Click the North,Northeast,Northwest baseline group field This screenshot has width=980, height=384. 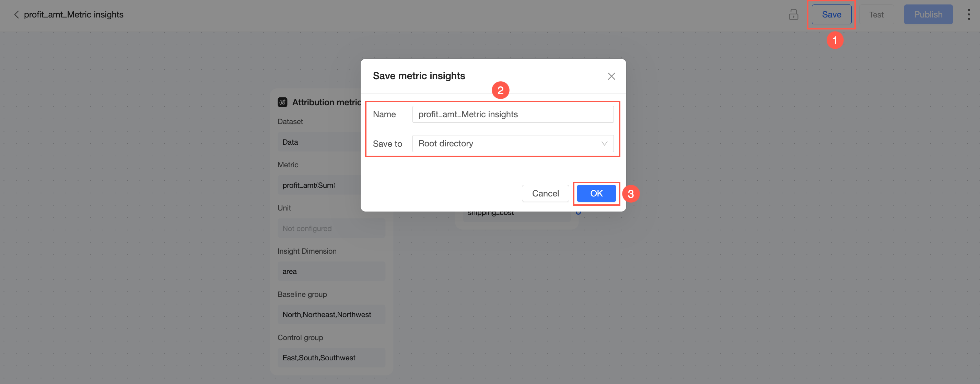click(x=331, y=314)
